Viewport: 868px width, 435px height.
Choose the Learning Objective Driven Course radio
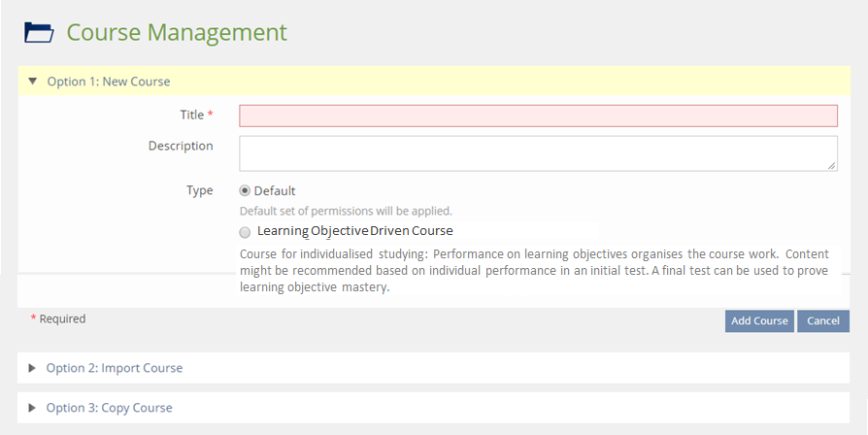245,232
